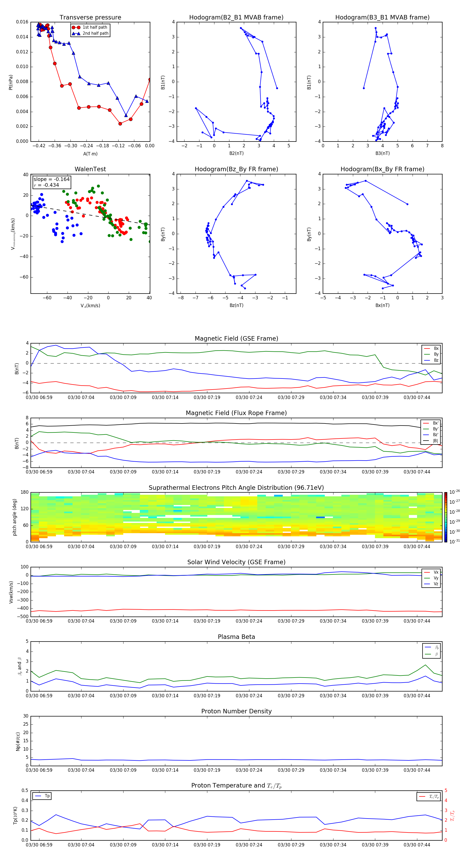473x868 pixels.
Task: Select Bz in the GSE Frame legend
Action: point(431,360)
